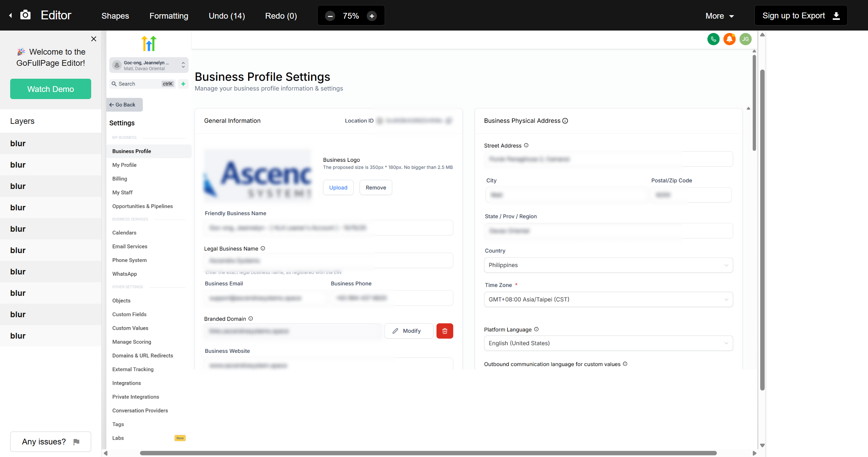The height and width of the screenshot is (457, 868).
Task: Open the Time Zone dropdown
Action: (x=608, y=299)
